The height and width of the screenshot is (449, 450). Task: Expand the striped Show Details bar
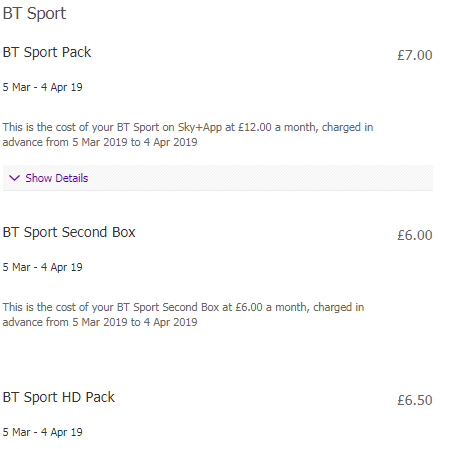click(218, 178)
